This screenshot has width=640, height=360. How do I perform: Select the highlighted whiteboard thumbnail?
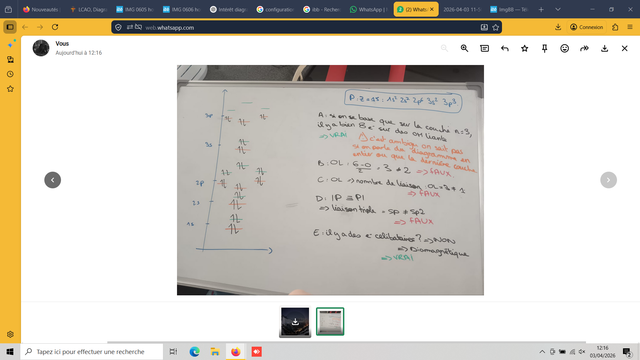click(330, 322)
